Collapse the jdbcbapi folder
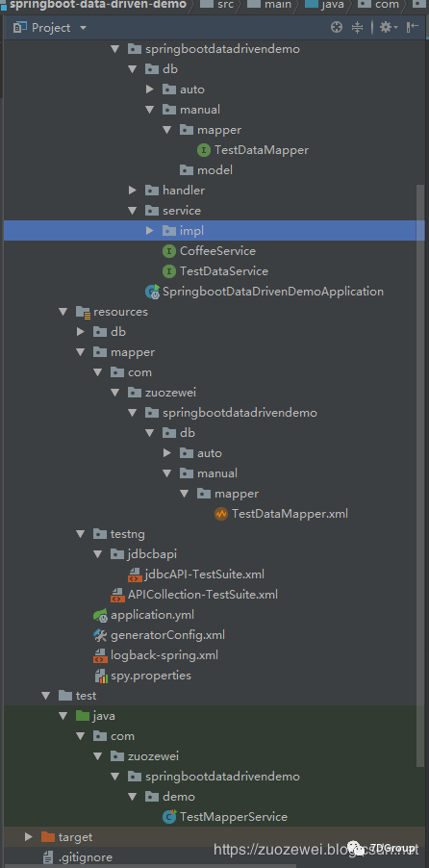Screen dimensions: 429x868 point(97,554)
